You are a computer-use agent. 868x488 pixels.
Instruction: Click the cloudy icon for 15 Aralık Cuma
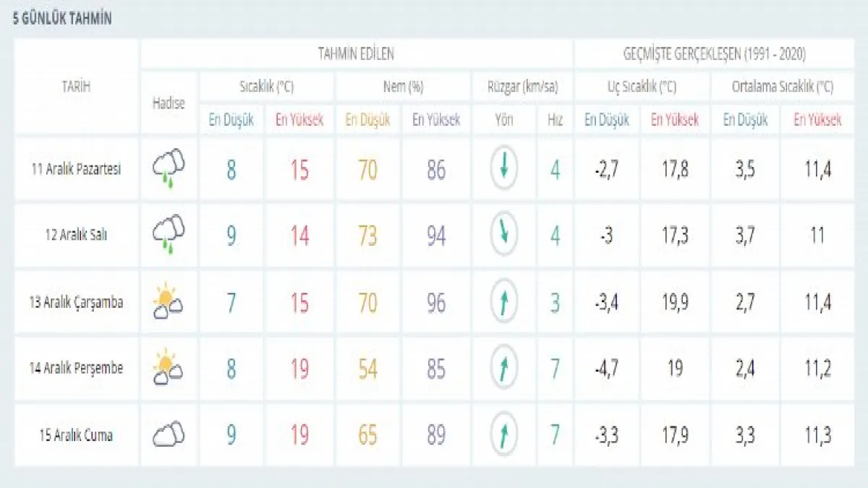[169, 435]
